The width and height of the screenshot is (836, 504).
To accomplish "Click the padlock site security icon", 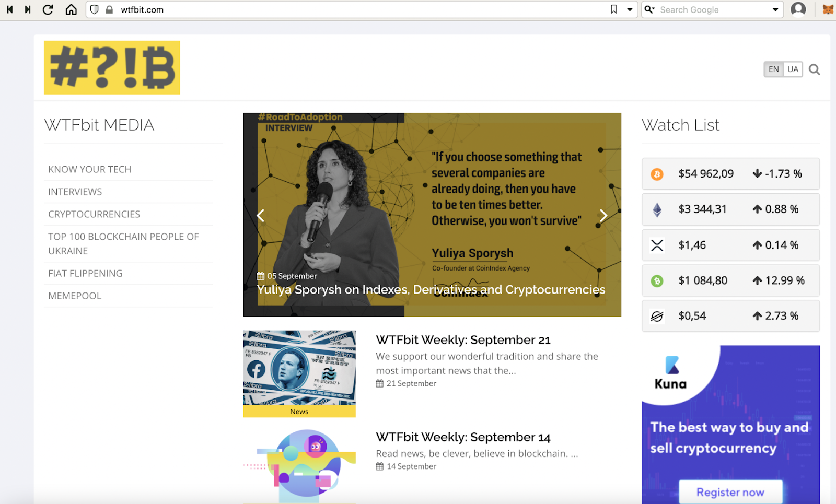I will point(109,9).
